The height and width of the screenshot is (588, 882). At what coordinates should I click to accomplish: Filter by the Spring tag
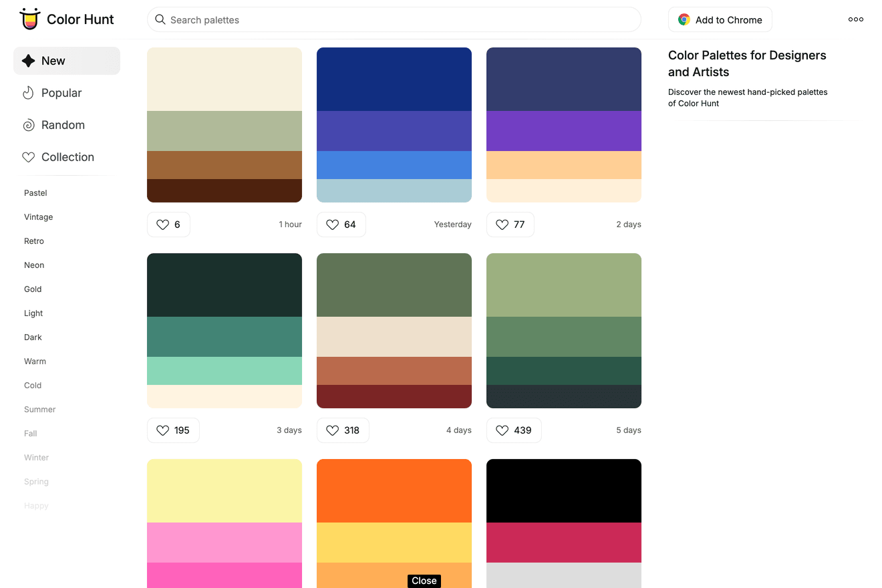[36, 482]
